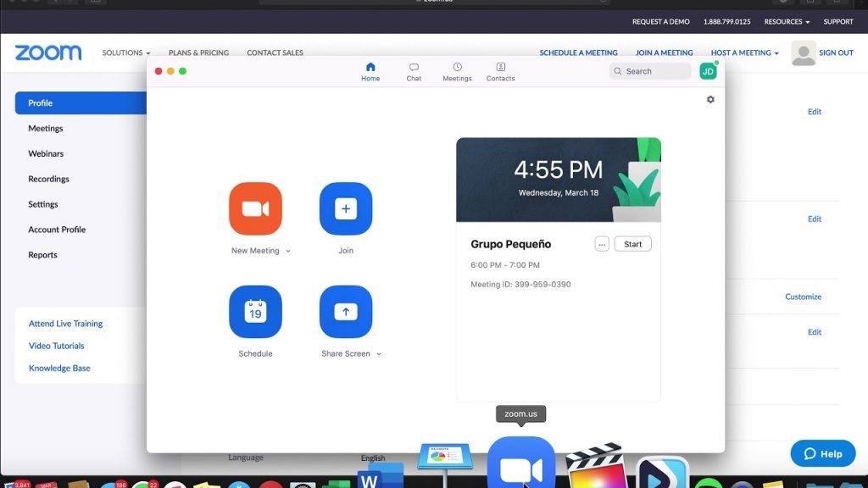Click the orange New Meeting camera icon

(x=255, y=208)
